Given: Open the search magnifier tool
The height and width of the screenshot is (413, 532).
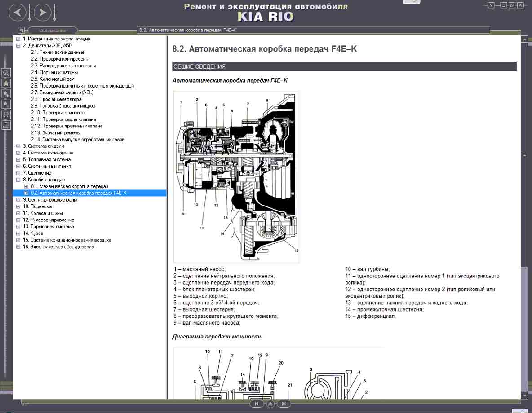Looking at the screenshot, I should (6, 73).
